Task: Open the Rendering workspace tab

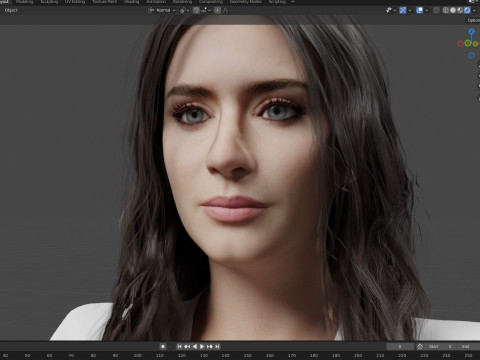Action: click(x=182, y=2)
